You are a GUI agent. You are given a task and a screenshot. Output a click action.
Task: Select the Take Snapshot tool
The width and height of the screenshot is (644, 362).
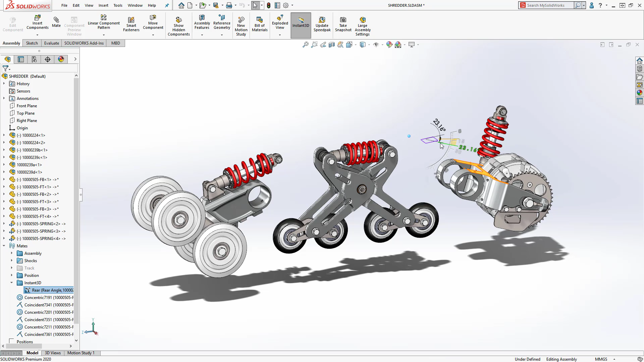344,24
